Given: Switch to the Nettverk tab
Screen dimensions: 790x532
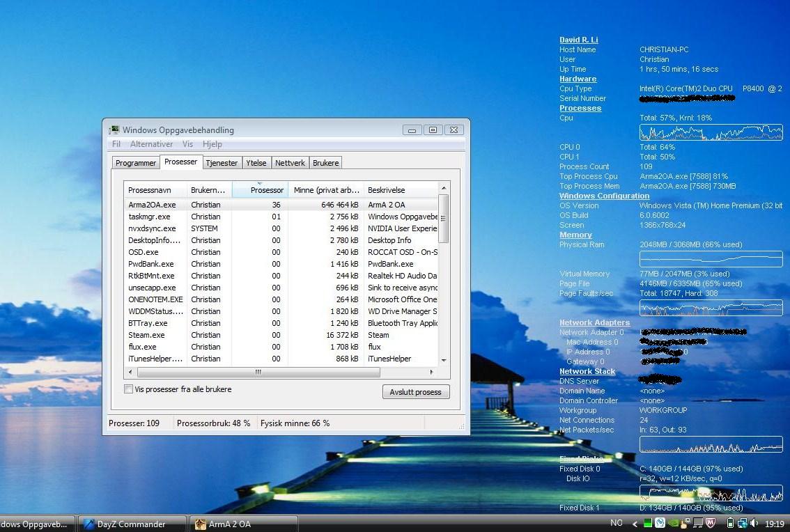Looking at the screenshot, I should coord(290,163).
